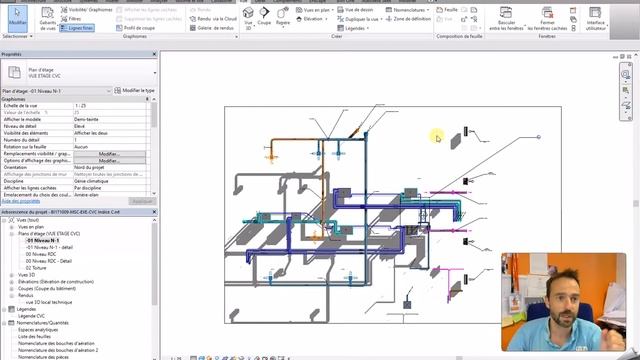Click Modifier le type button
The width and height of the screenshot is (640, 360).
(x=134, y=91)
